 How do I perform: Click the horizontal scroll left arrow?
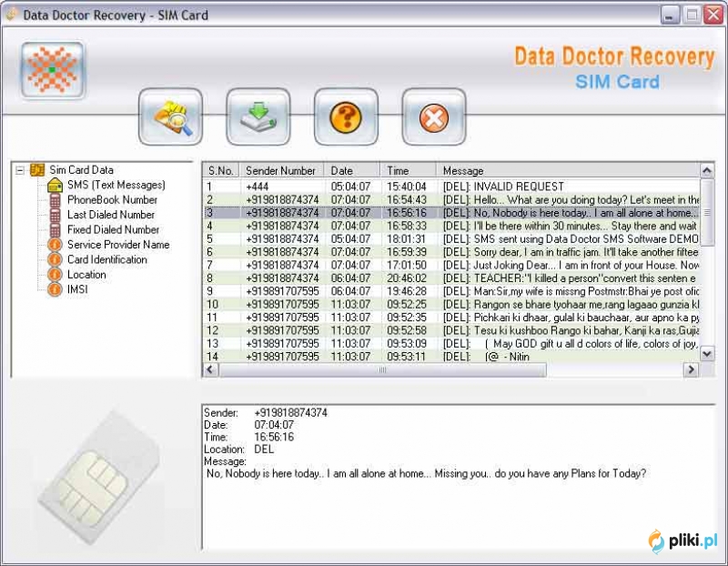click(x=211, y=369)
